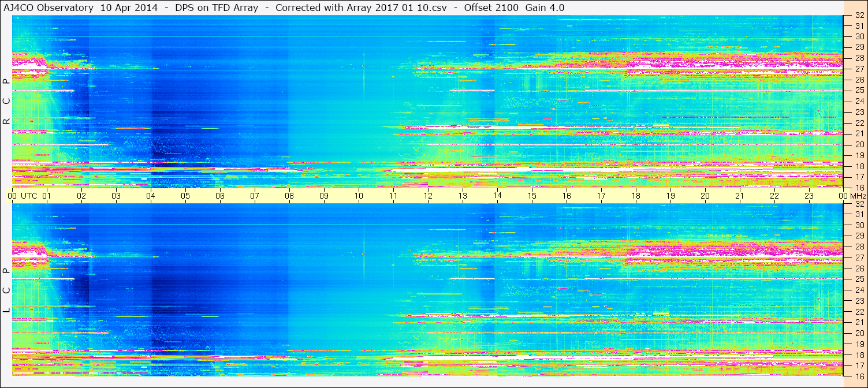868x388 pixels.
Task: Select the 29 MHz tick on LCP panel
Action: coord(859,236)
